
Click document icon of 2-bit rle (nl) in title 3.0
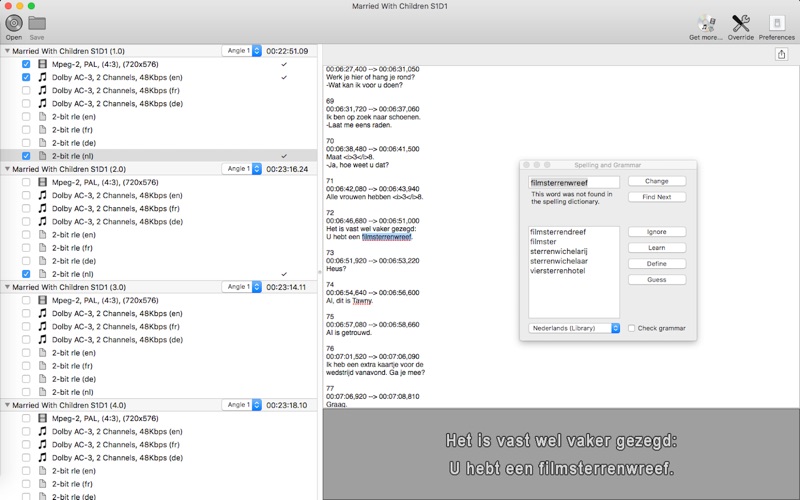[43, 392]
